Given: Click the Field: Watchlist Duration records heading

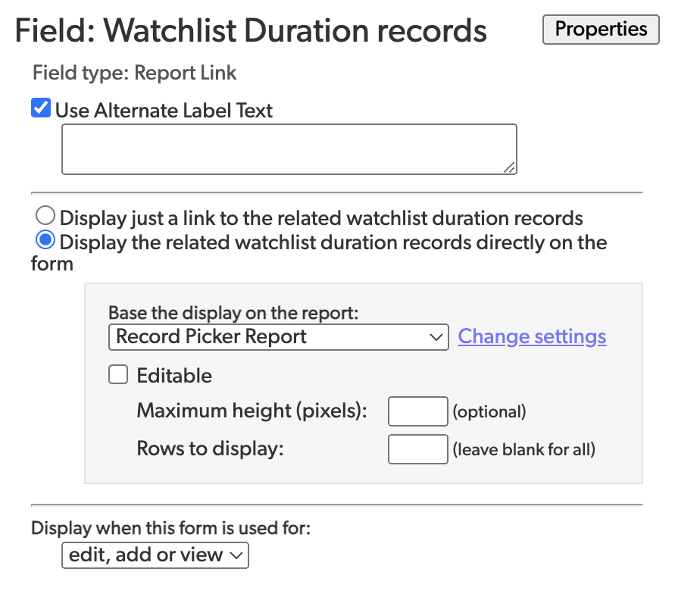Looking at the screenshot, I should click(251, 30).
